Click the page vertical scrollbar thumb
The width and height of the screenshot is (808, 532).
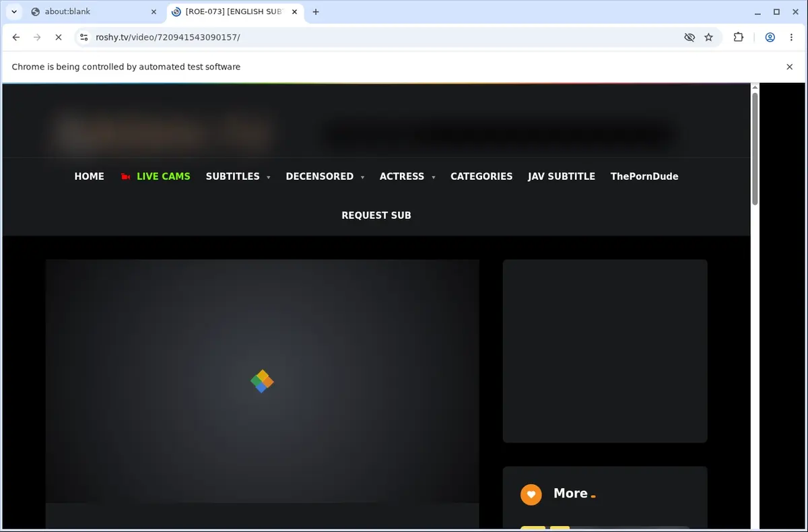[755, 148]
